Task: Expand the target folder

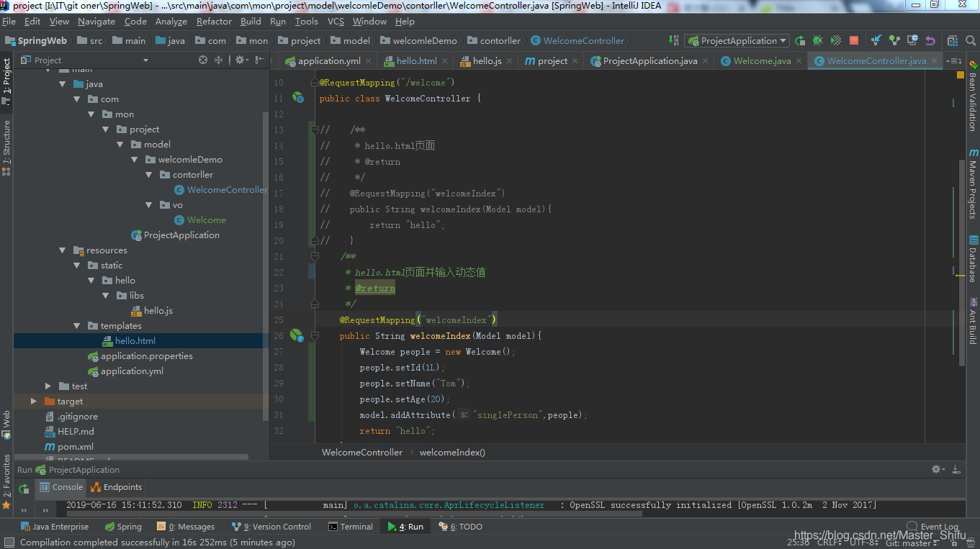Action: 34,401
